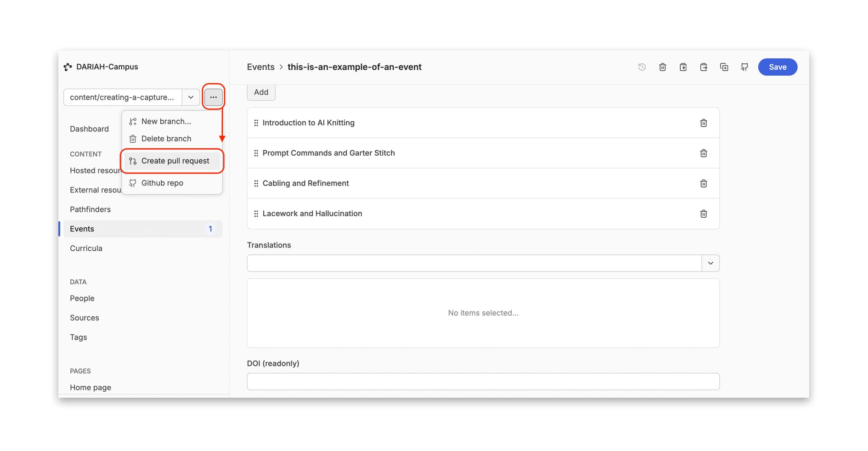Open the branch selector dropdown chevron
This screenshot has height=451, width=868.
click(191, 97)
